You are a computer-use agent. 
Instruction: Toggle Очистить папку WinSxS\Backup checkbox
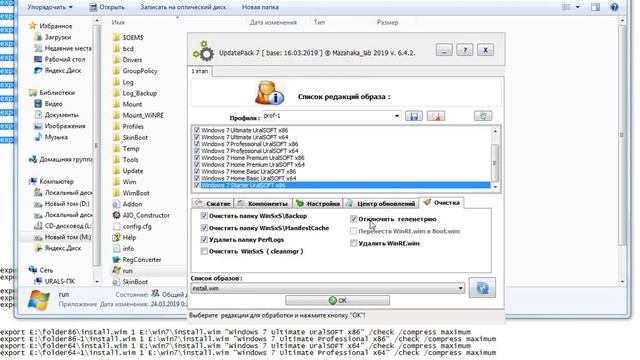[x=204, y=216]
